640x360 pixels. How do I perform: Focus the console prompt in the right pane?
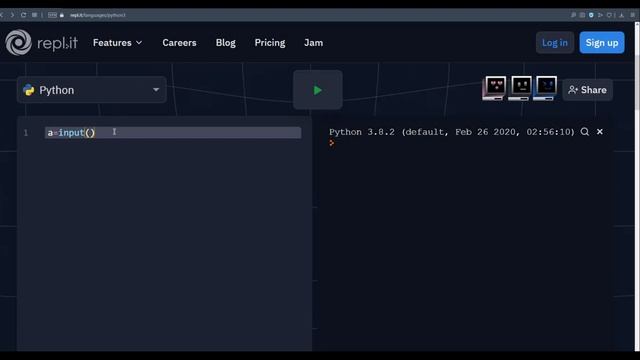[331, 143]
